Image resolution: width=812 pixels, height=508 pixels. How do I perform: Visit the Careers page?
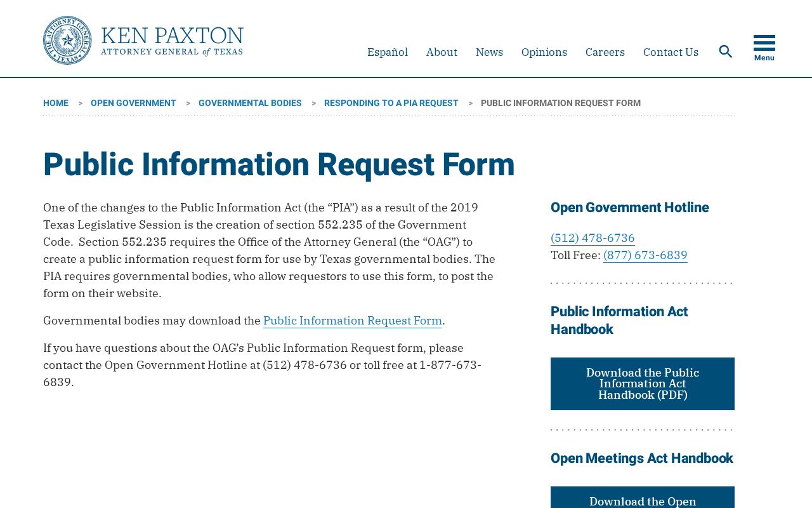[605, 52]
